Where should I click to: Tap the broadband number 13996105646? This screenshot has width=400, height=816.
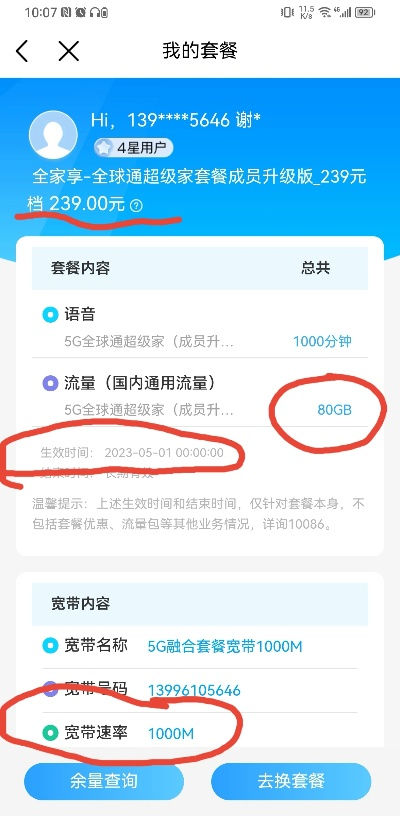pos(194,691)
